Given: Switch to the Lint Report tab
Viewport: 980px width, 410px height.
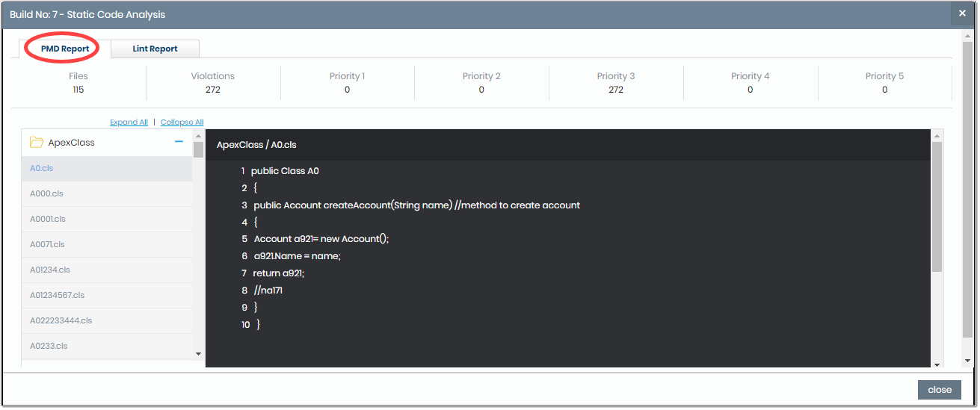Looking at the screenshot, I should click(155, 49).
